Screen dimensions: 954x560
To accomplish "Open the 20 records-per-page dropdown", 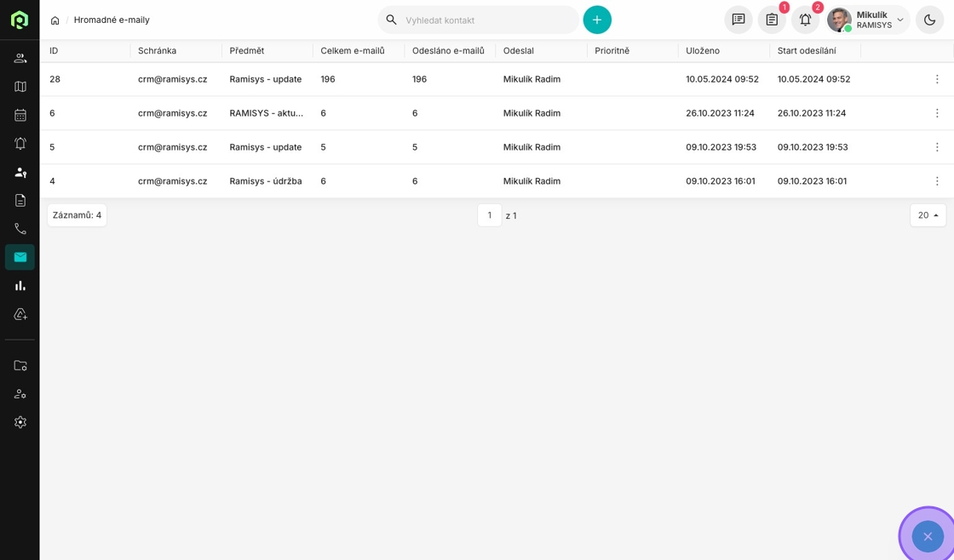I will pyautogui.click(x=928, y=215).
